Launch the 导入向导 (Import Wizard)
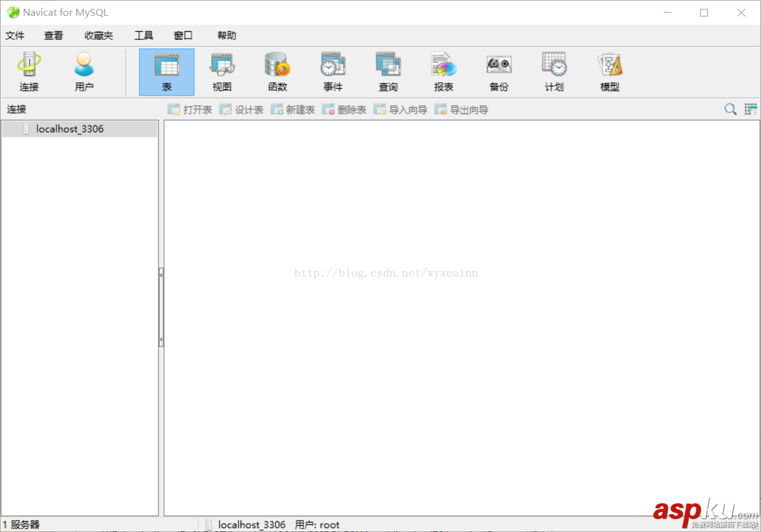Viewport: 761px width, 532px height. [400, 110]
